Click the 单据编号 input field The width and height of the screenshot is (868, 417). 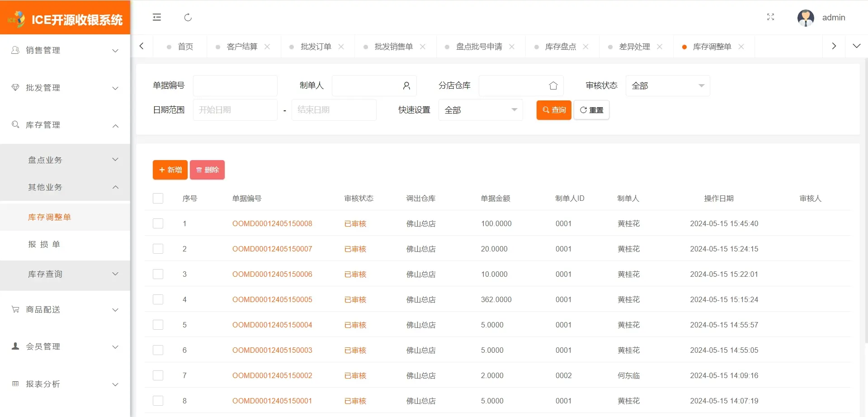pos(235,85)
